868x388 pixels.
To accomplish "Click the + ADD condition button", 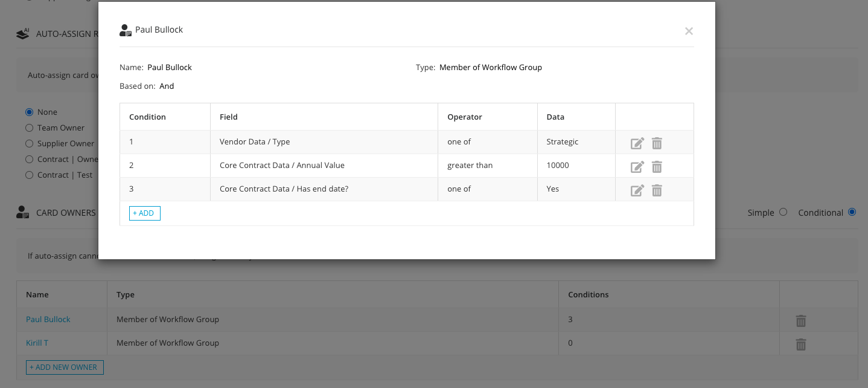I will tap(145, 213).
